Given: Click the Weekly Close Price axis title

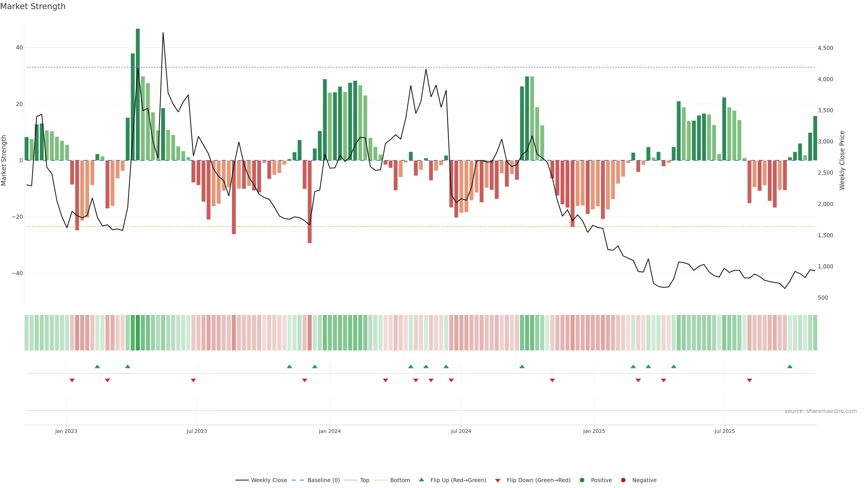Looking at the screenshot, I should (842, 160).
